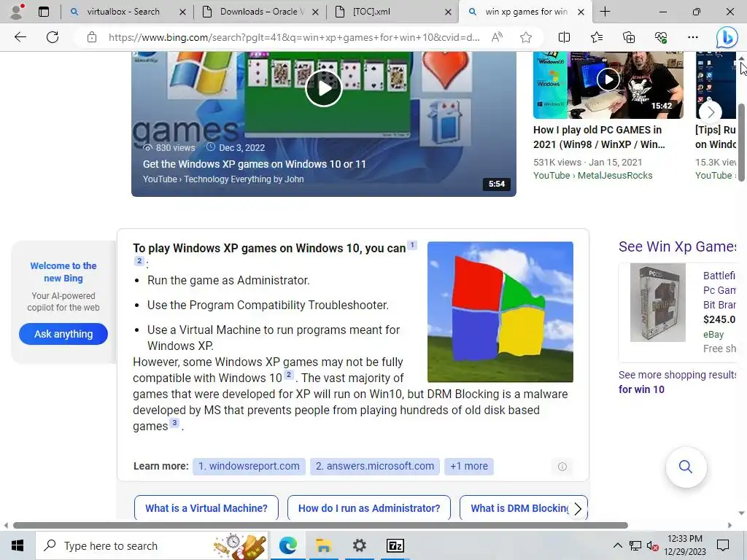Open the muted volume tray icon

pyautogui.click(x=653, y=545)
